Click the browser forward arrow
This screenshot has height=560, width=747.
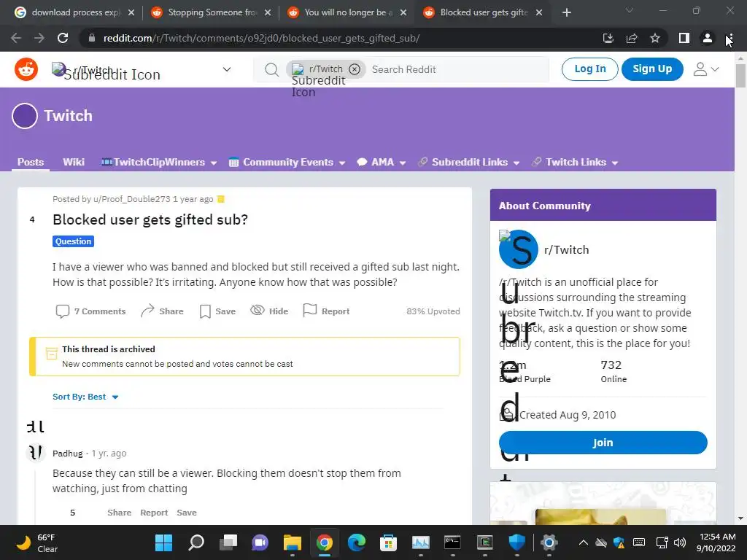tap(39, 38)
